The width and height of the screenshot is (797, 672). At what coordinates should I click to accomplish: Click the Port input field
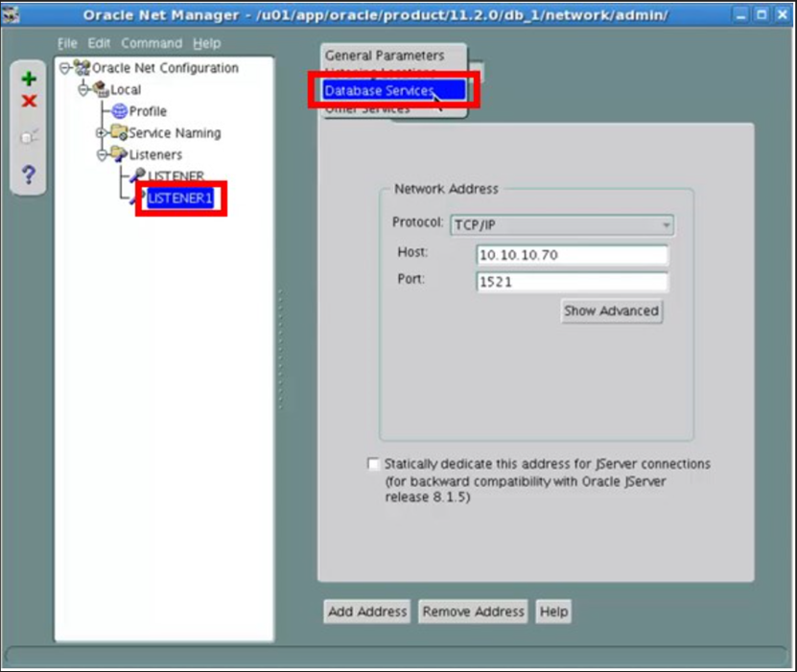tap(573, 282)
